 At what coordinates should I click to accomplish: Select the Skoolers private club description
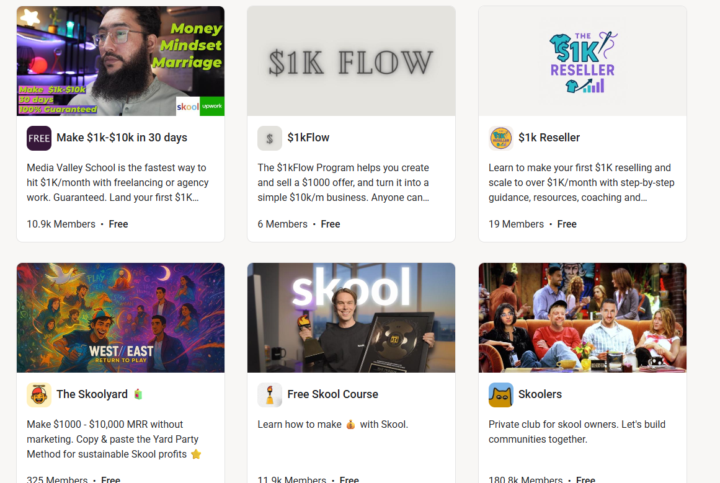point(577,432)
